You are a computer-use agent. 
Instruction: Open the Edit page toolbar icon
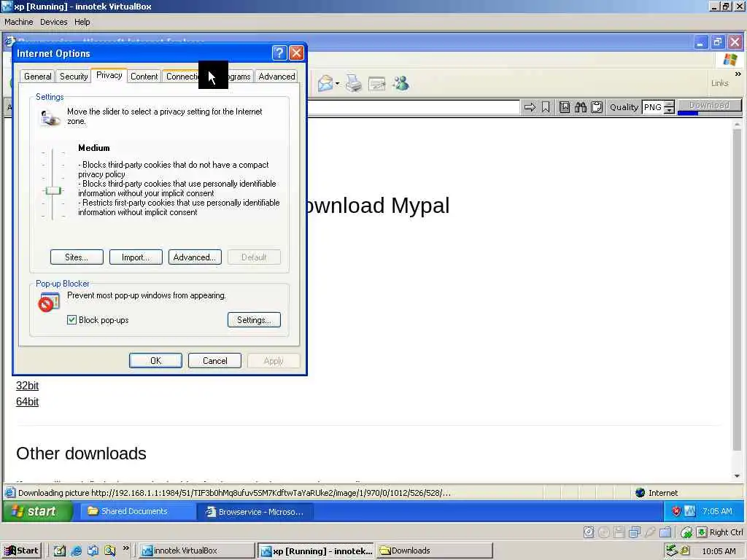[x=377, y=84]
